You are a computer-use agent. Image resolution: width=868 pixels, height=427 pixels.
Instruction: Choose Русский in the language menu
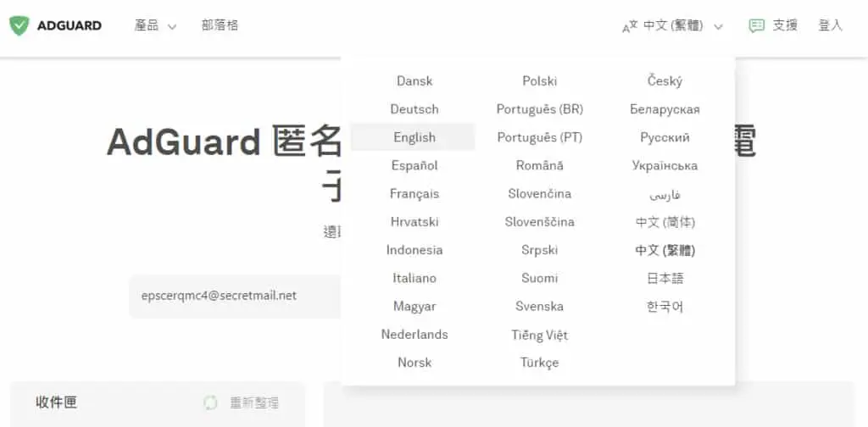point(665,137)
